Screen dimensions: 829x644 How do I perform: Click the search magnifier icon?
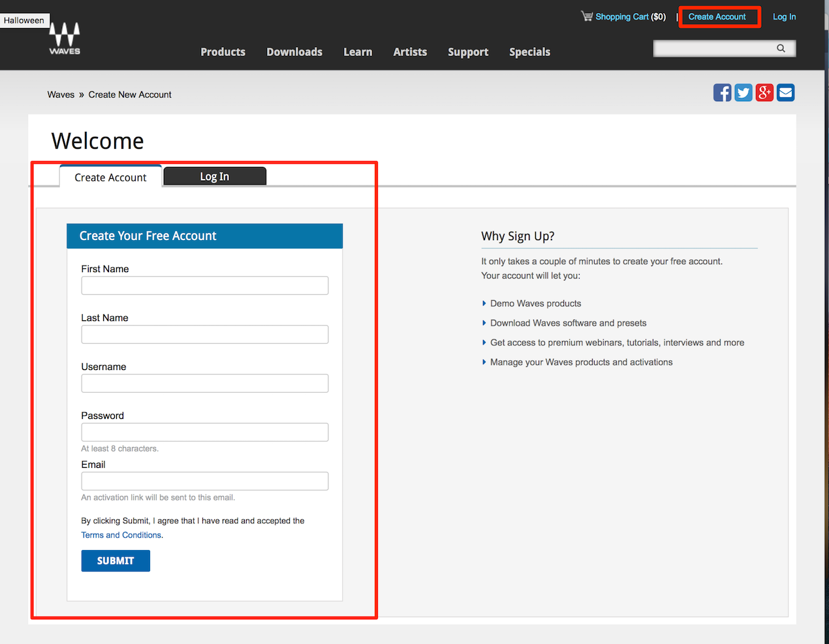(x=781, y=48)
